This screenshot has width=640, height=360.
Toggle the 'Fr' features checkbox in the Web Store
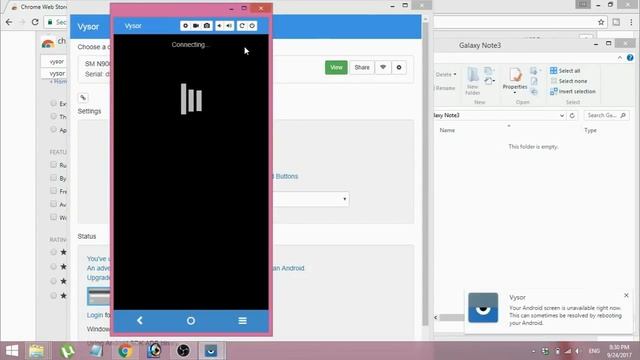(x=53, y=191)
